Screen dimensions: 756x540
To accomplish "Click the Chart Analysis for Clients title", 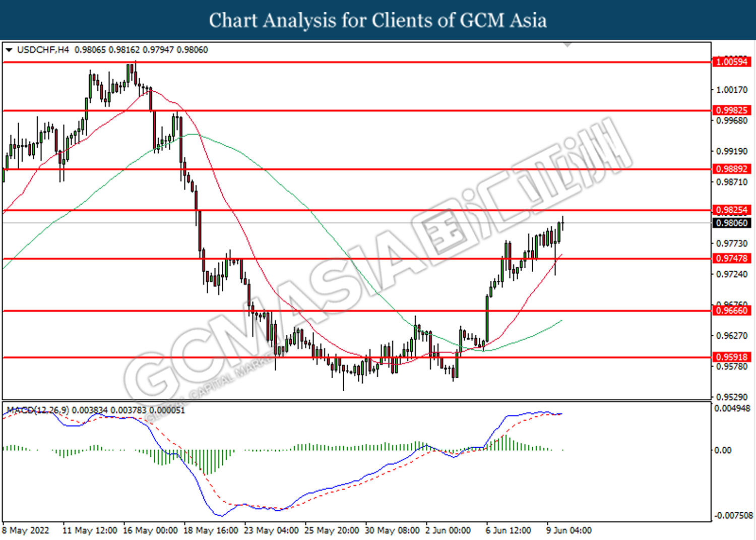I will [x=378, y=20].
